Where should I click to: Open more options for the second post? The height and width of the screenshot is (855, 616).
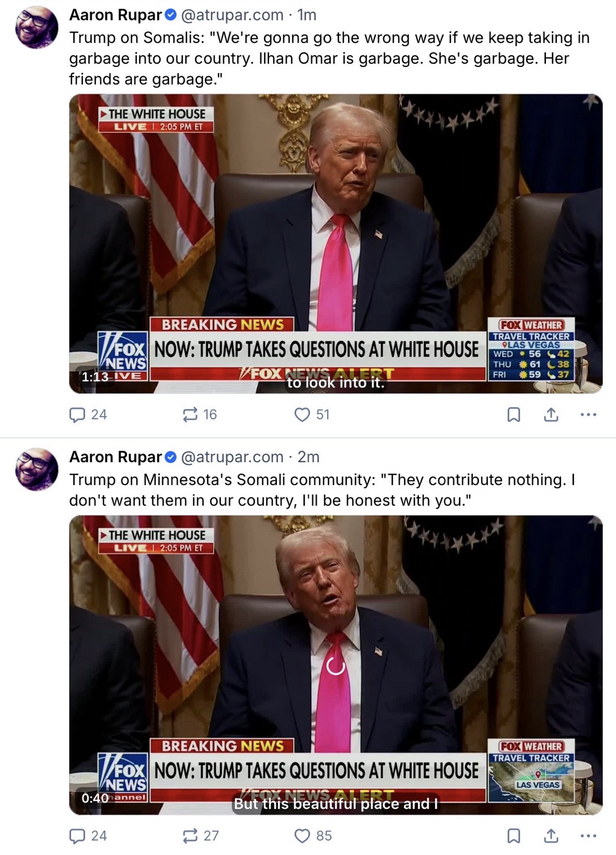(588, 836)
